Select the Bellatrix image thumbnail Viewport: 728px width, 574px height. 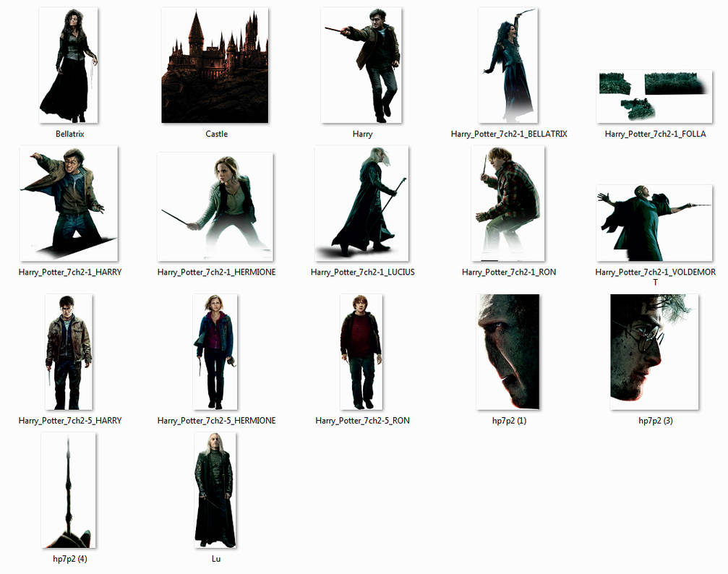69,66
